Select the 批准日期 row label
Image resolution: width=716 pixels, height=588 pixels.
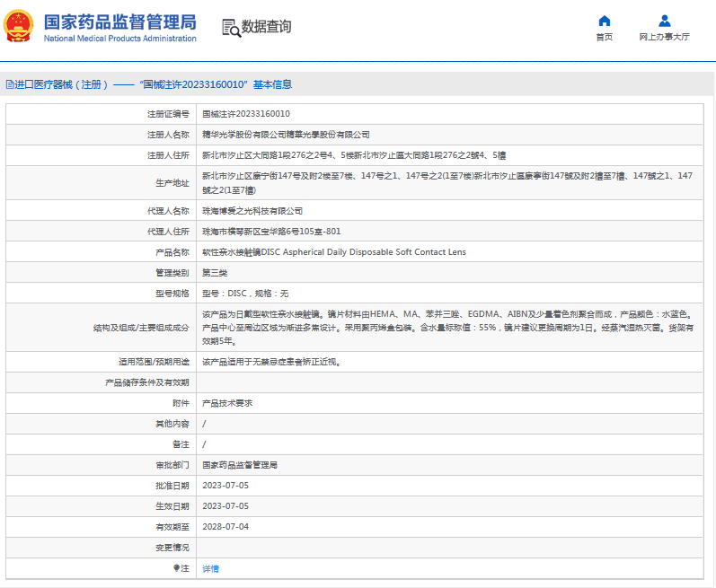172,486
